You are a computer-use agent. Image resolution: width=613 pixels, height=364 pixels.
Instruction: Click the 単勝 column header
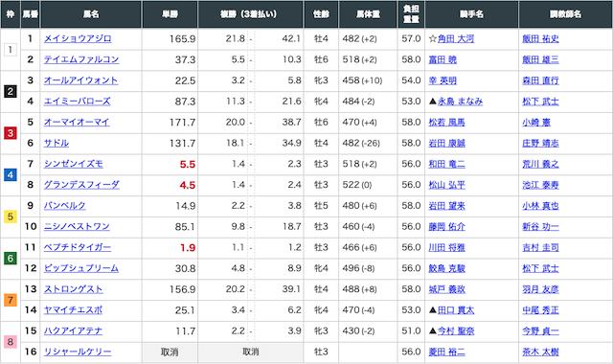[x=170, y=14]
